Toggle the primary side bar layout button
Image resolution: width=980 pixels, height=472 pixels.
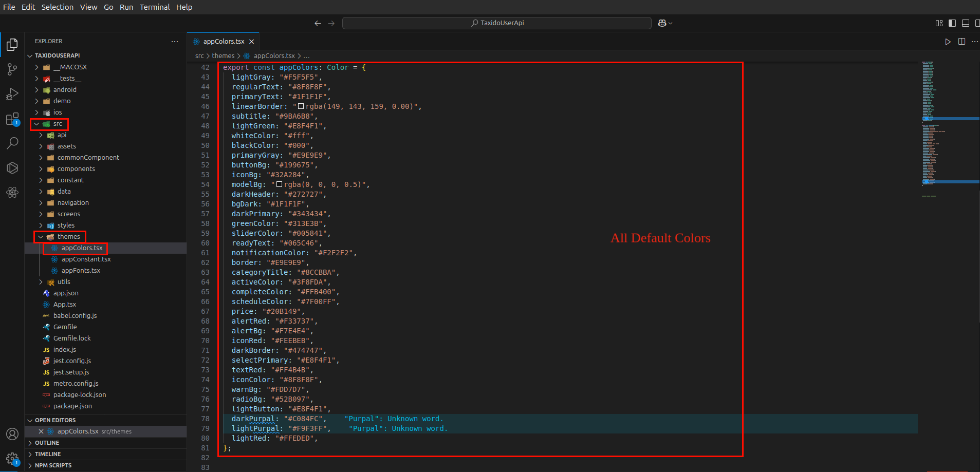952,23
